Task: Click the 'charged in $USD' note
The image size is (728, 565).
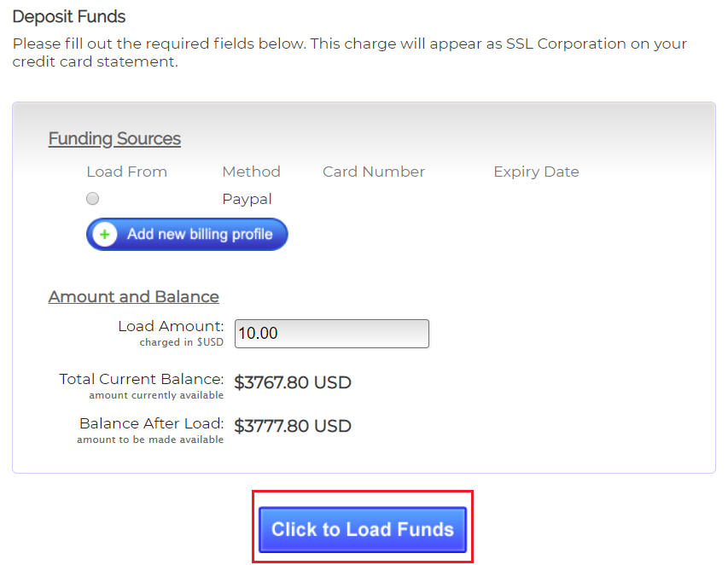Action: [181, 342]
